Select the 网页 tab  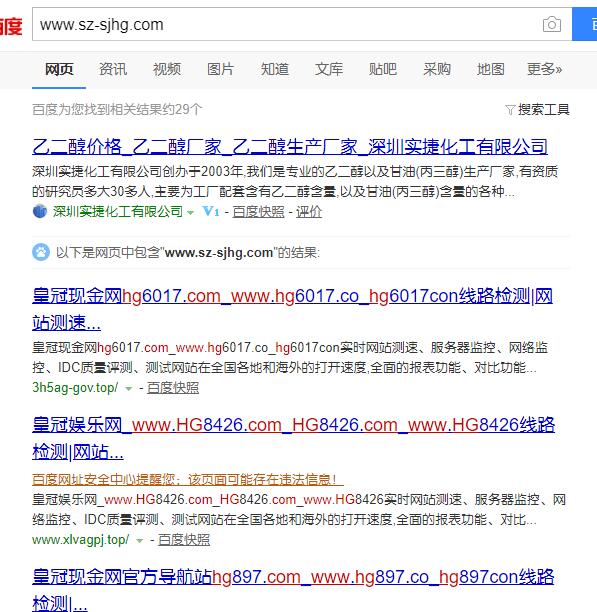coord(59,69)
